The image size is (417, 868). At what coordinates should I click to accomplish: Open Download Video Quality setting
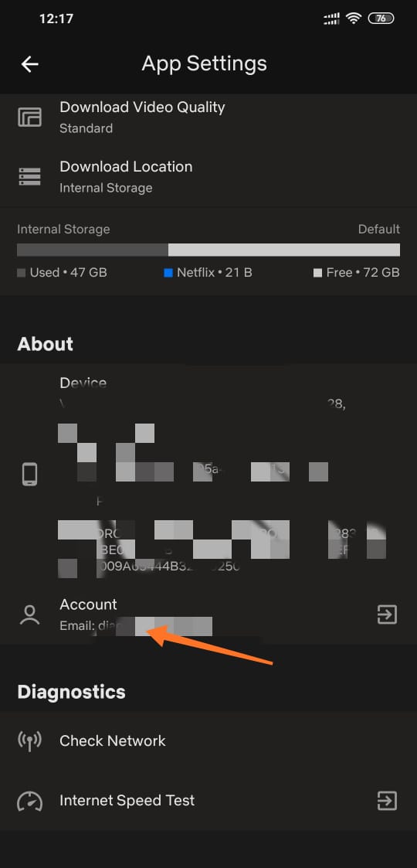pyautogui.click(x=208, y=117)
